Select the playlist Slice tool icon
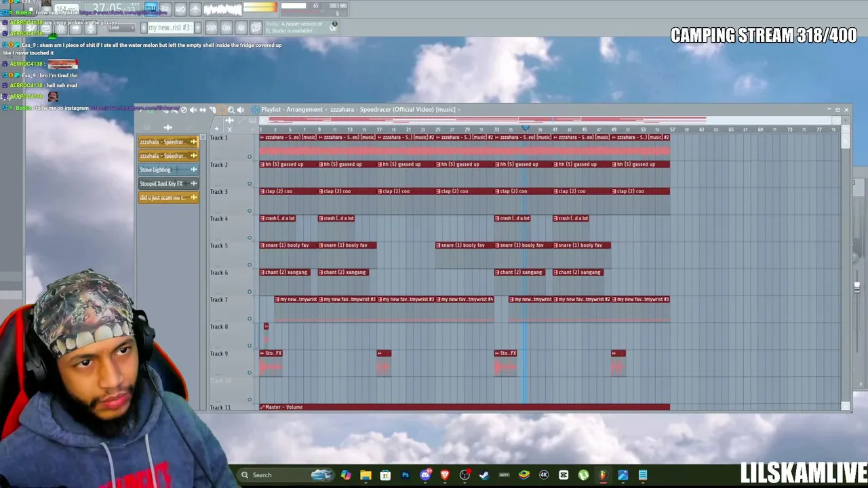This screenshot has width=868, height=488. tap(212, 110)
